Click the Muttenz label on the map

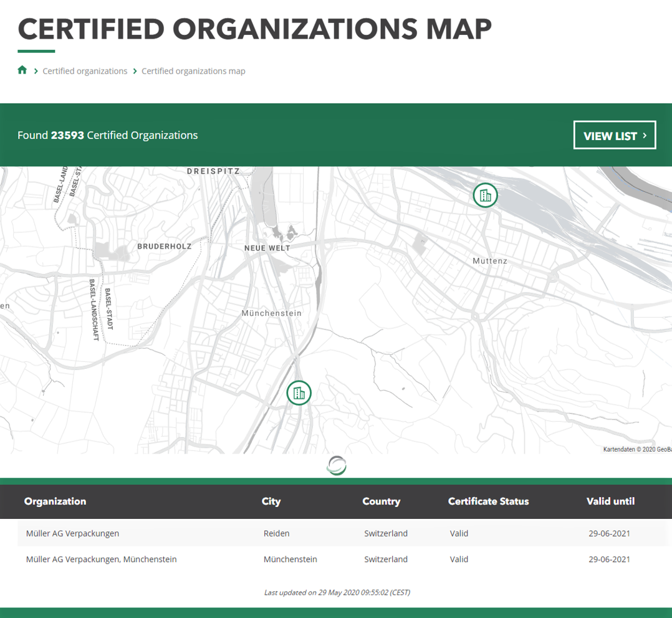489,261
